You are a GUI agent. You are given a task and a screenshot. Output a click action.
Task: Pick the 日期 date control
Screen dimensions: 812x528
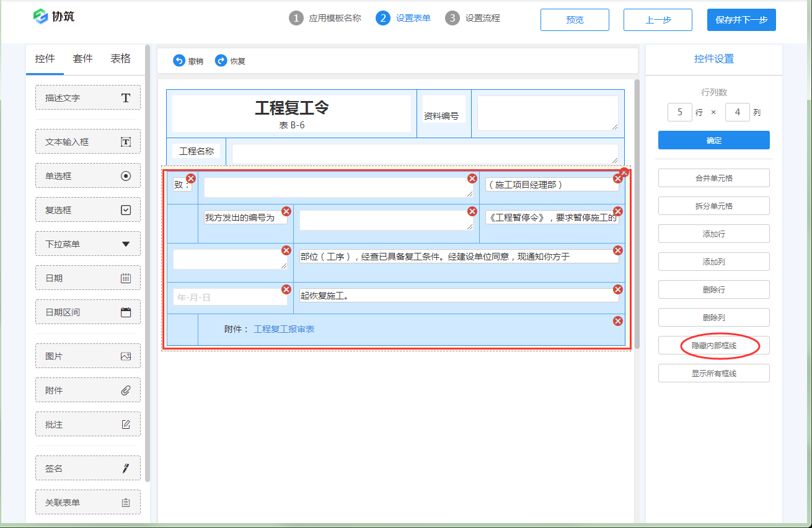88,278
